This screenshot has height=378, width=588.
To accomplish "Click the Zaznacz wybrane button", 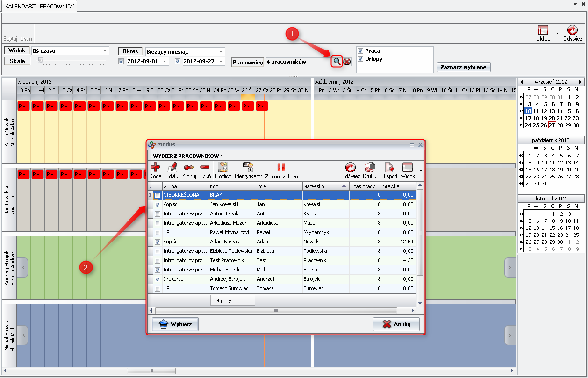I will (463, 67).
